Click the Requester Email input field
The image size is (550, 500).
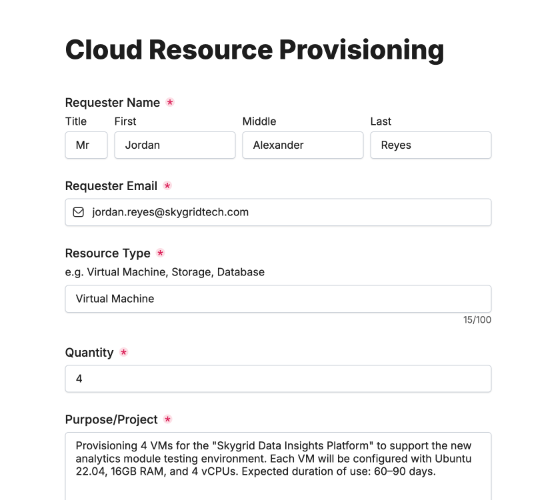pos(278,212)
